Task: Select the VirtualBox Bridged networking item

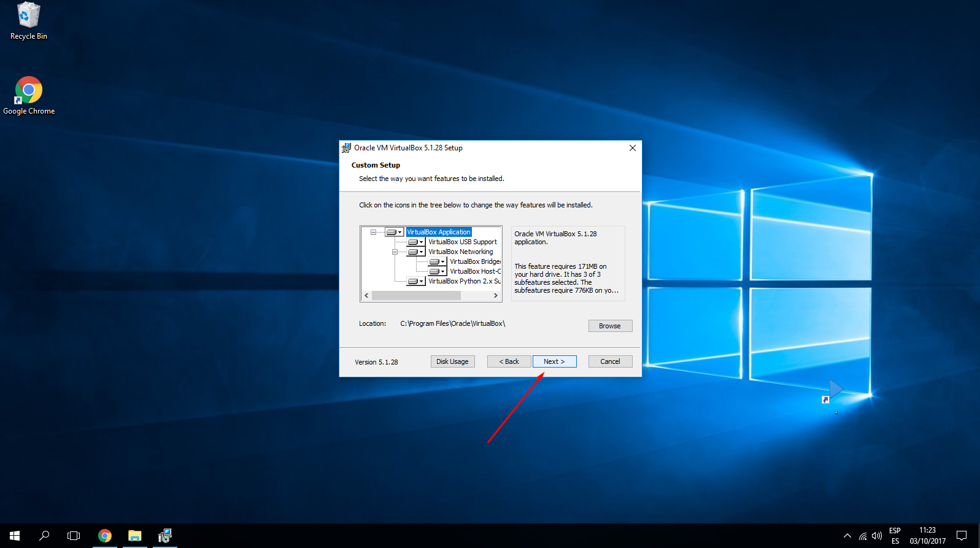Action: coord(475,261)
